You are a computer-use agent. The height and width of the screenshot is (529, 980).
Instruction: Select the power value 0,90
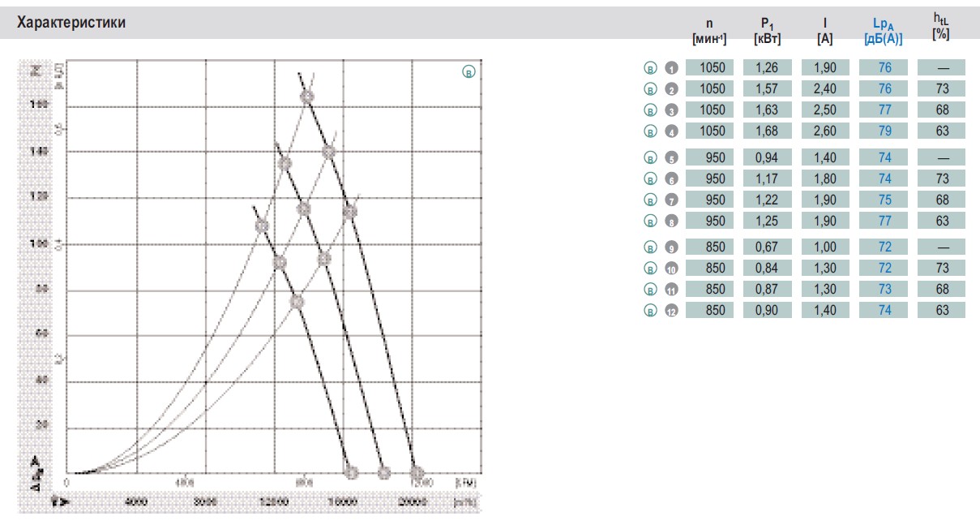tap(767, 311)
